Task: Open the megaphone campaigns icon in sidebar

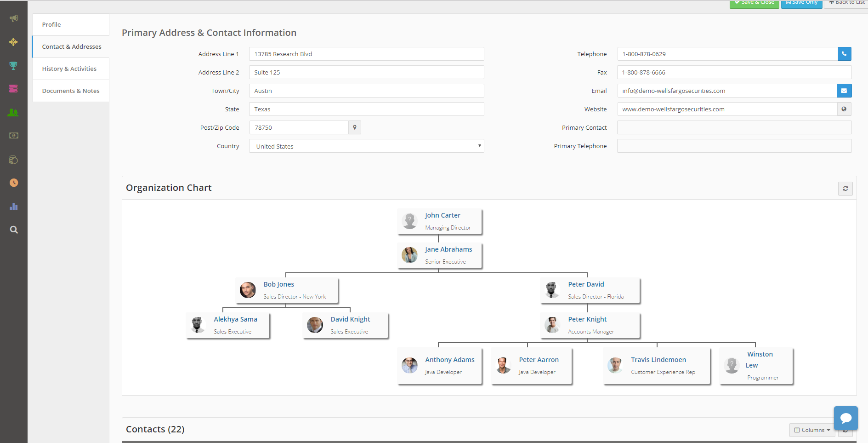Action: pyautogui.click(x=14, y=18)
